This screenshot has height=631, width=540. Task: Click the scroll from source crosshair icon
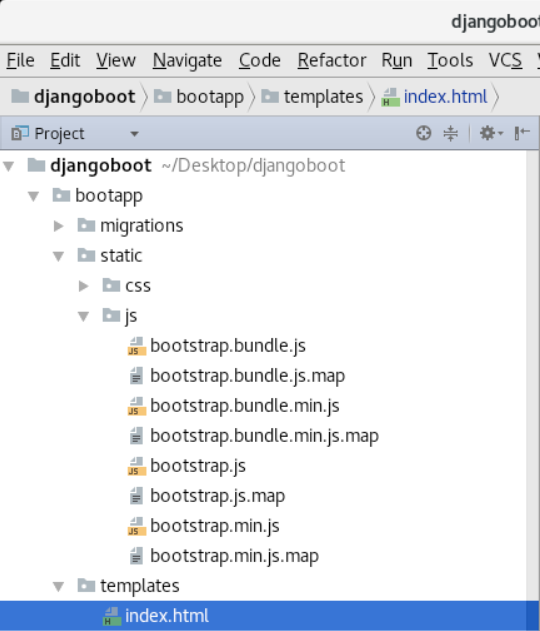click(423, 133)
